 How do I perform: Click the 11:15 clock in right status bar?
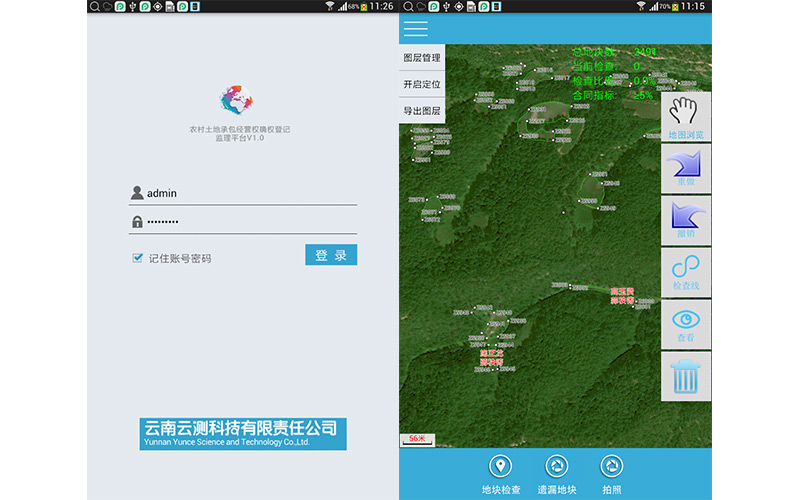tap(693, 6)
